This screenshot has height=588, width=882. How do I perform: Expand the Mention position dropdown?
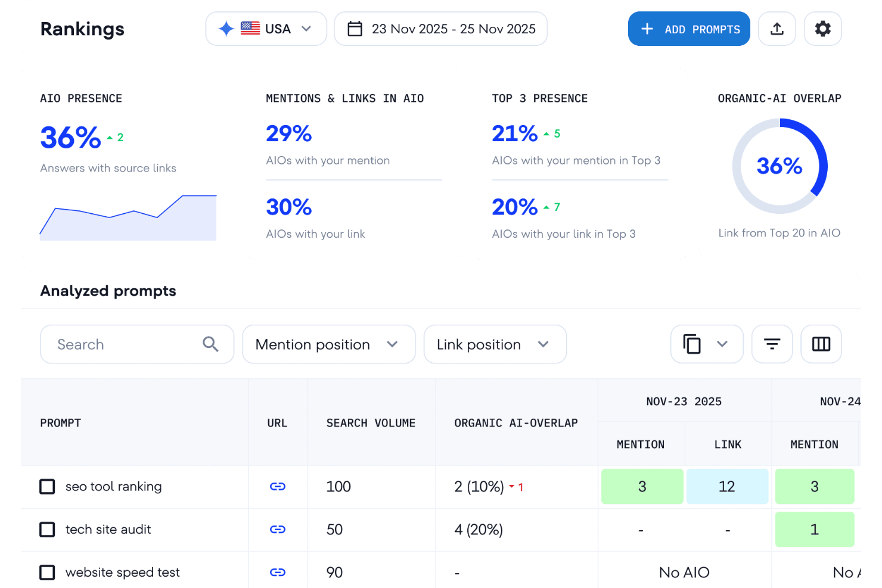coord(328,344)
